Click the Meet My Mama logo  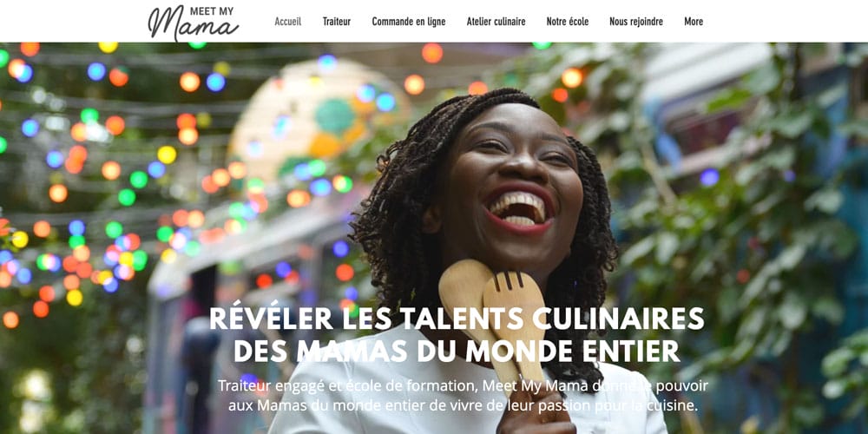[194, 23]
